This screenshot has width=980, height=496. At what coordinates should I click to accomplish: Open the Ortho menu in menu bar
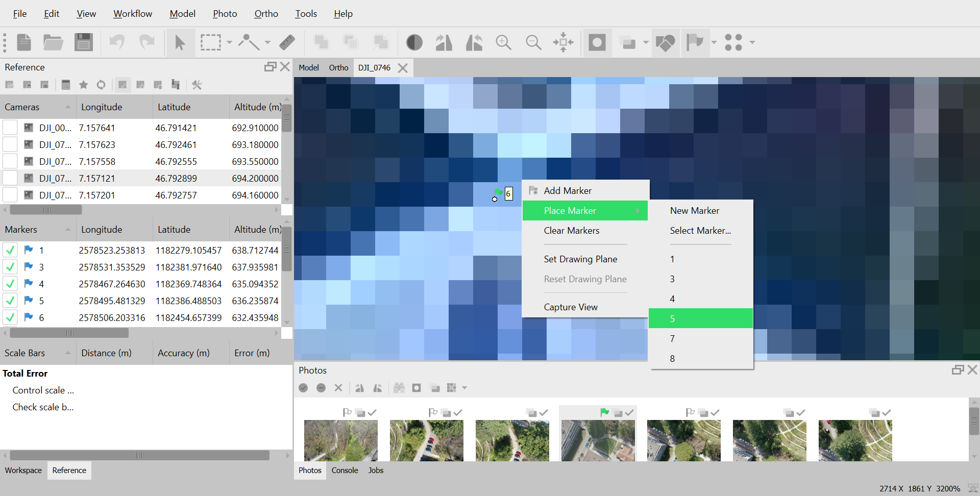click(266, 14)
